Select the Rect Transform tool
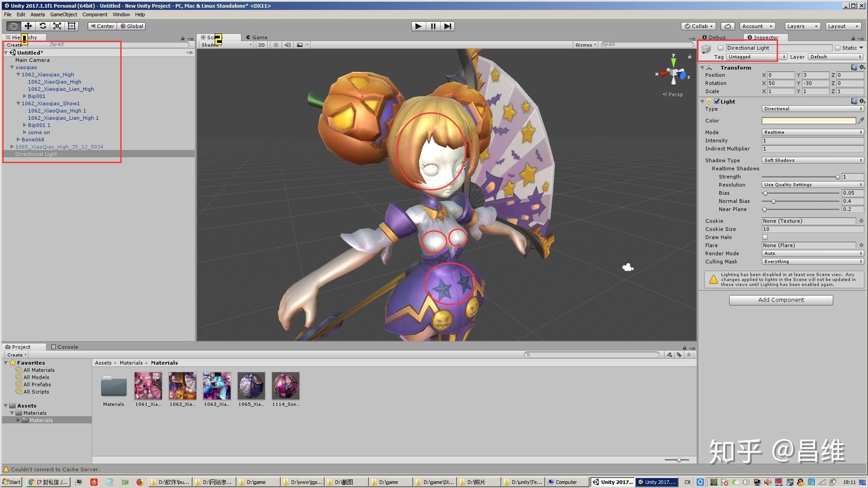Viewport: 868px width, 488px height. point(71,26)
